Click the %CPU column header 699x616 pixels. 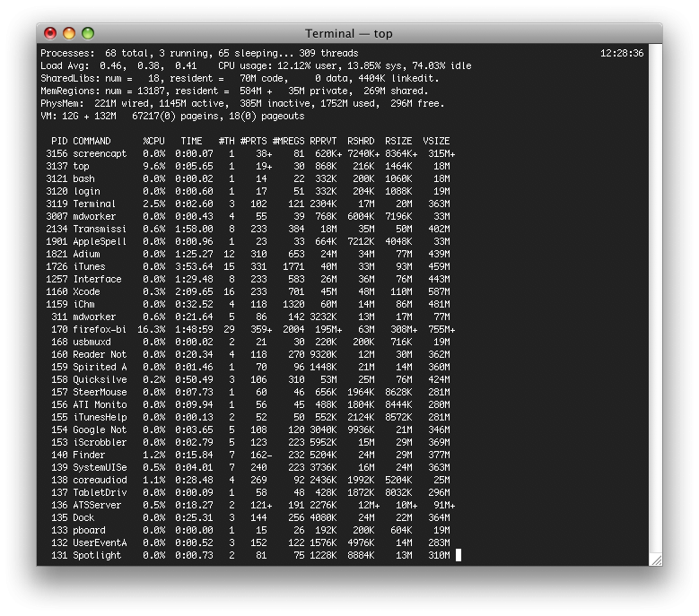point(153,141)
